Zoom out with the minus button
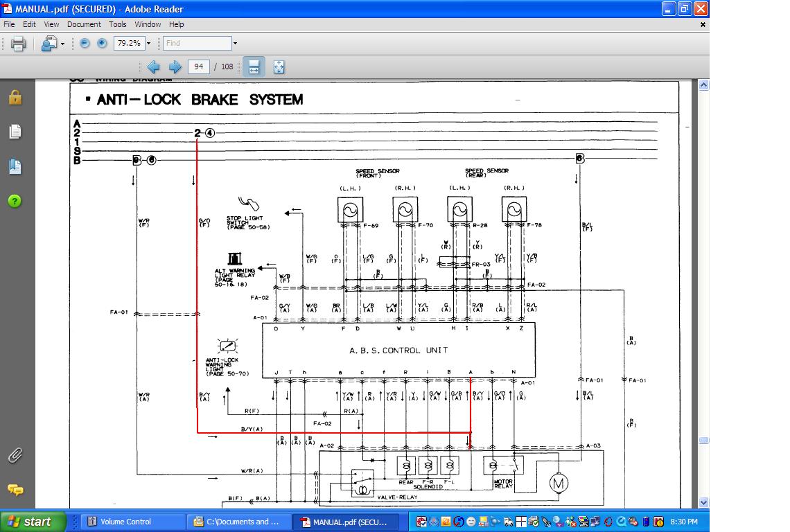Viewport: 790px width, 532px height. (85, 44)
